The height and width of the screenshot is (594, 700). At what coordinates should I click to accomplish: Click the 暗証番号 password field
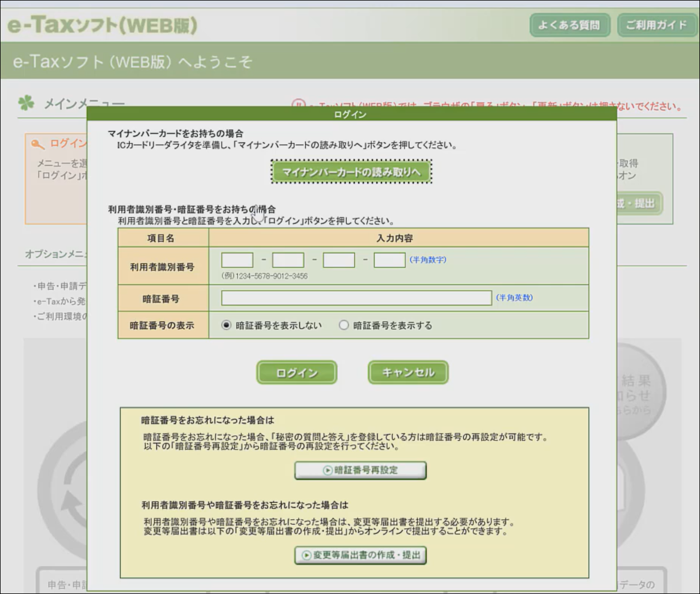357,298
